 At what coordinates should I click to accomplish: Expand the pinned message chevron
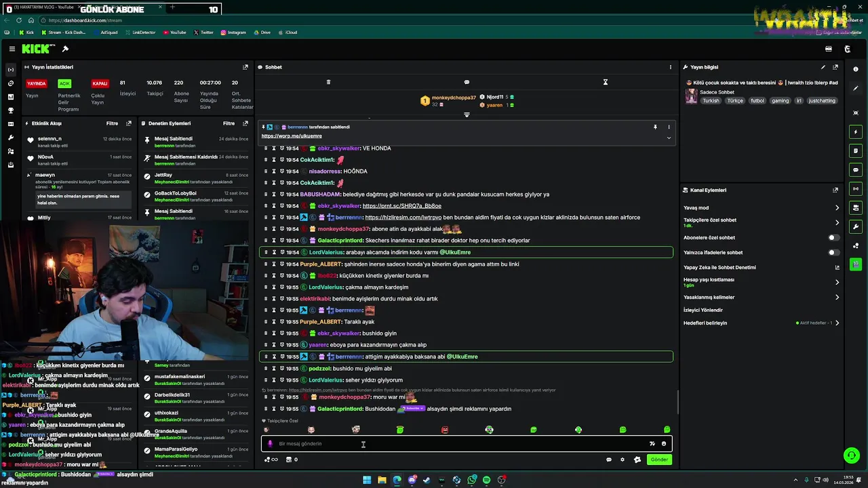(x=669, y=138)
